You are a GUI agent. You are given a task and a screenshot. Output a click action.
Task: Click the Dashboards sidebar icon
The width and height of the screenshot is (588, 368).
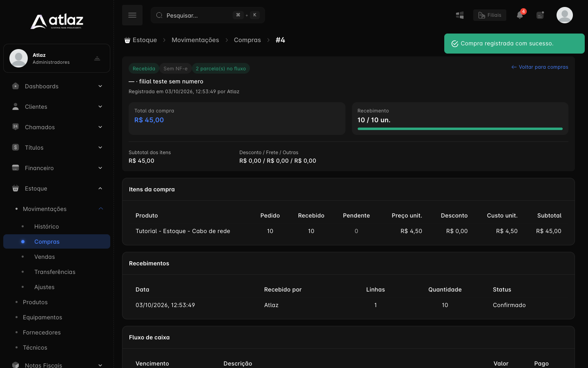[16, 86]
